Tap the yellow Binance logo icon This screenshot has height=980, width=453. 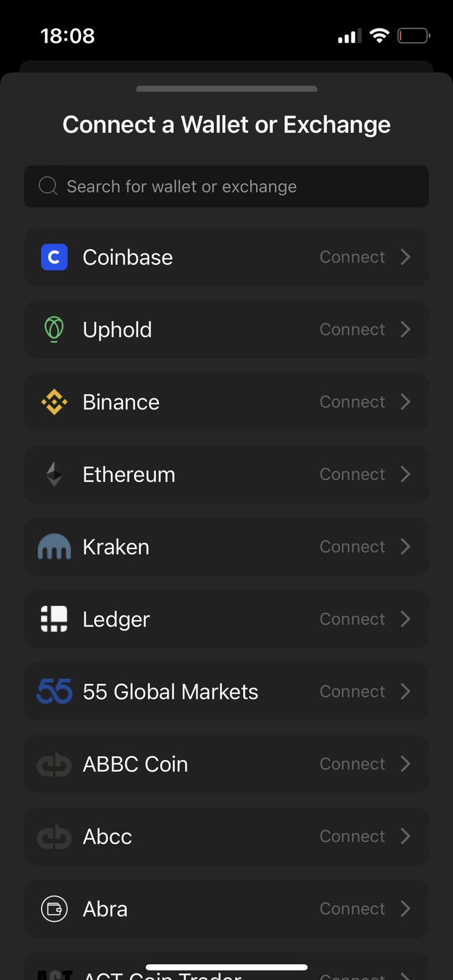pyautogui.click(x=54, y=402)
